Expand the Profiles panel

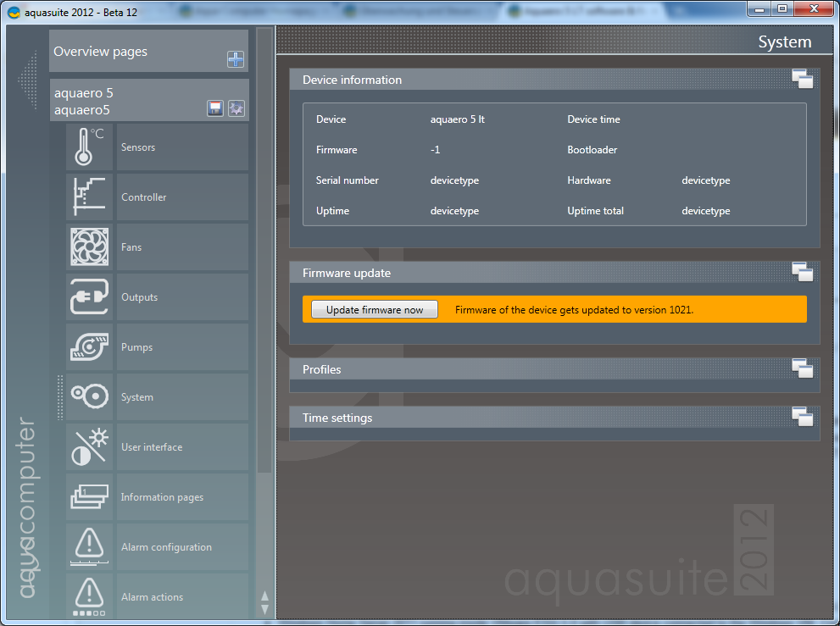tap(803, 369)
